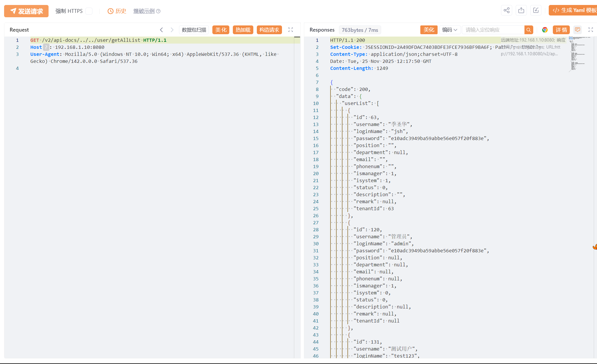Go to previous request with left chevron
This screenshot has height=364, width=597.
pos(161,30)
